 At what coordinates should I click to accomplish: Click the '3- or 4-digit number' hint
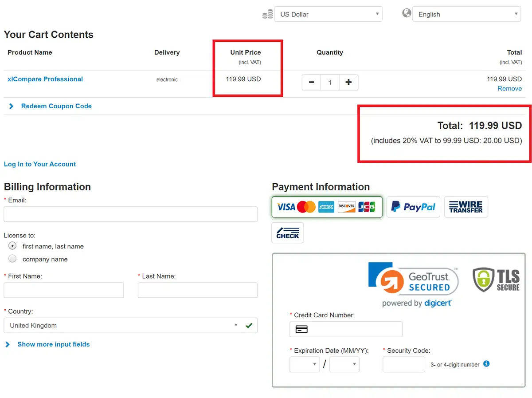455,365
